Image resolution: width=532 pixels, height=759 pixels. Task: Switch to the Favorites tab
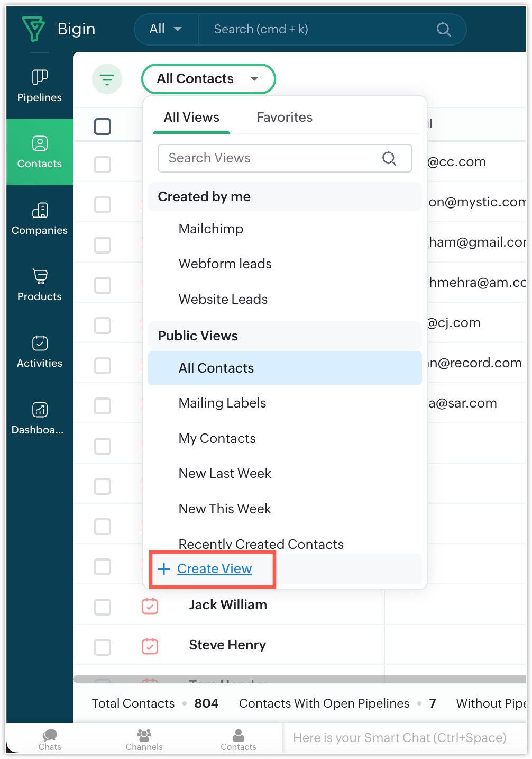tap(285, 118)
